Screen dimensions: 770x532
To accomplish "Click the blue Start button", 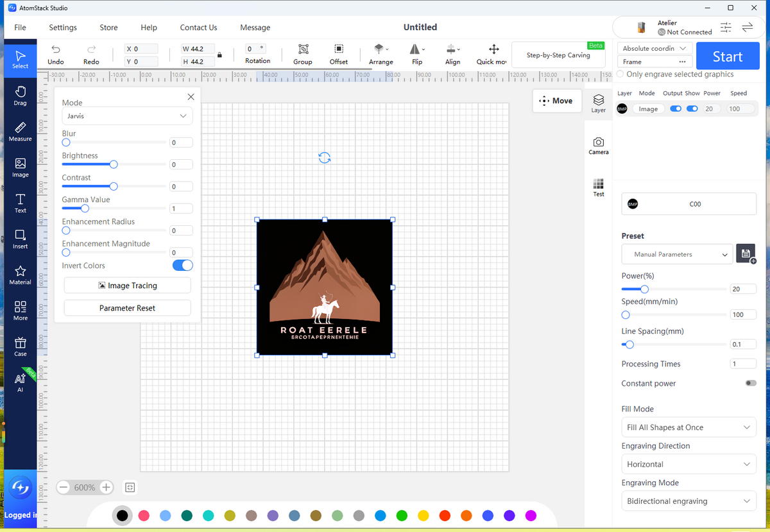I will [x=728, y=56].
